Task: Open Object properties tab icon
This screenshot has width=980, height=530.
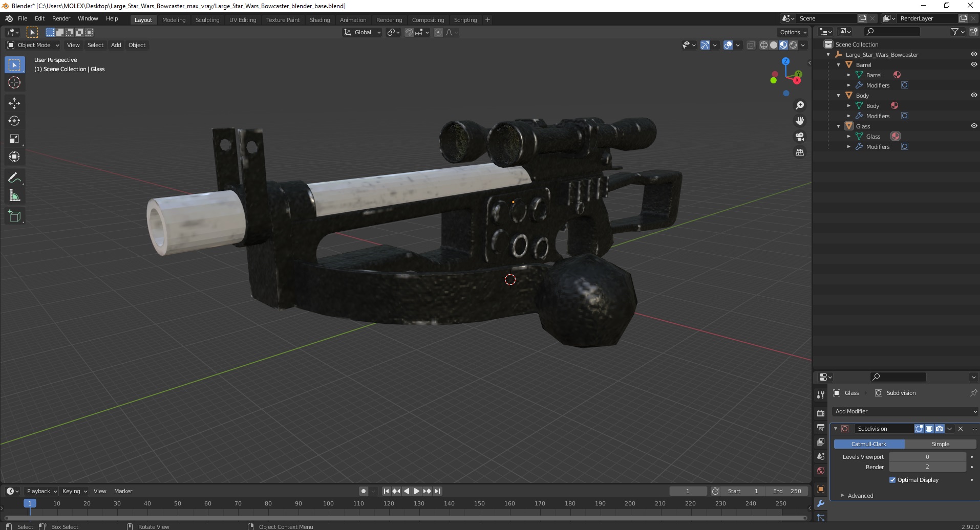Action: tap(821, 489)
